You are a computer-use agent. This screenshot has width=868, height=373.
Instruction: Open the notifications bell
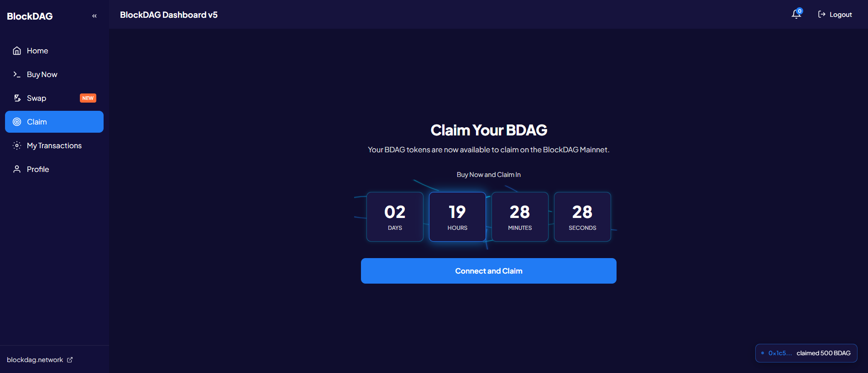[796, 14]
